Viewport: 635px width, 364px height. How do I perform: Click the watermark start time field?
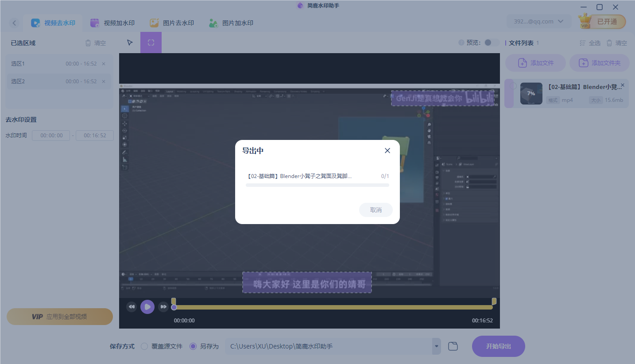tap(51, 136)
